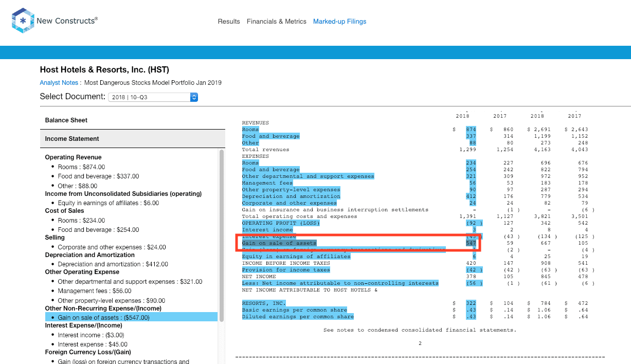Click Depreciation and amortization line in filing
Viewport: 631px width, 364px height.
click(291, 196)
